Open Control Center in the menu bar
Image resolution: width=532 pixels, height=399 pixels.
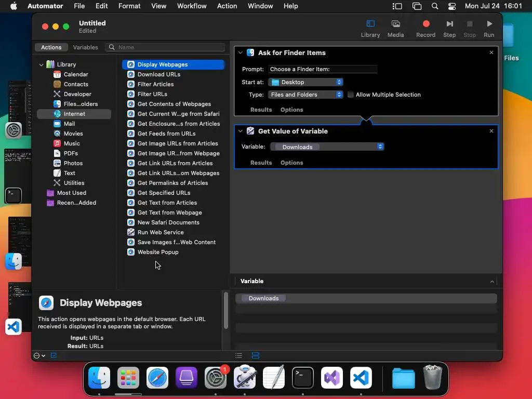pyautogui.click(x=452, y=6)
